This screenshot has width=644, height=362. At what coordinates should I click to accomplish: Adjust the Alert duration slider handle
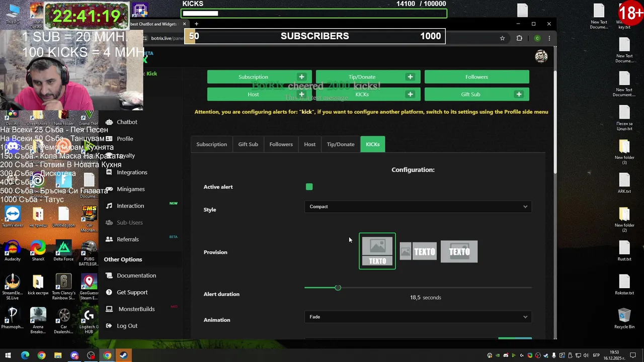[x=338, y=288]
